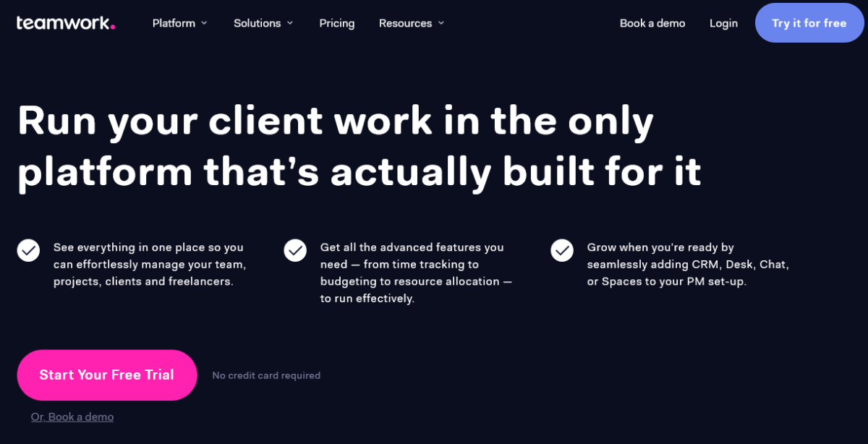Click Book a demo in the header

652,23
